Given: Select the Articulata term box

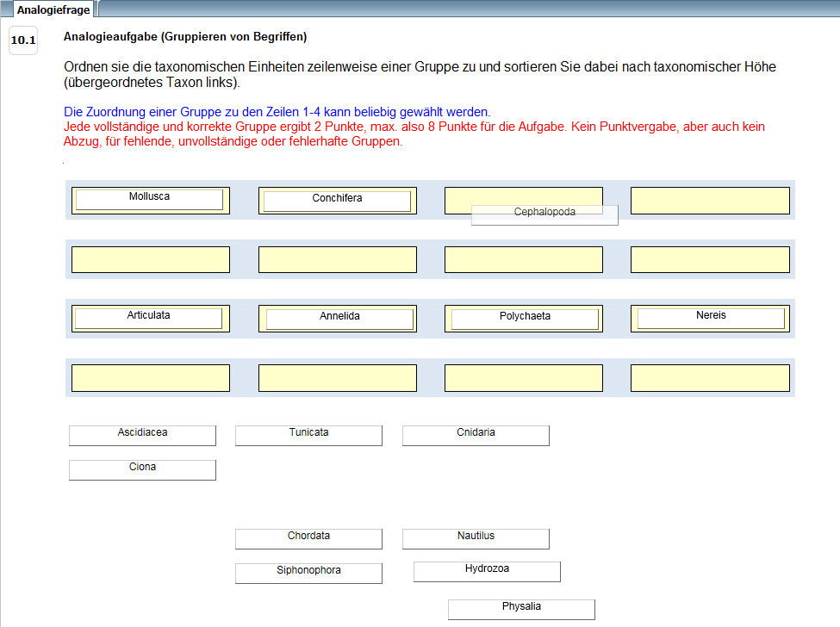Looking at the screenshot, I should pyautogui.click(x=148, y=318).
